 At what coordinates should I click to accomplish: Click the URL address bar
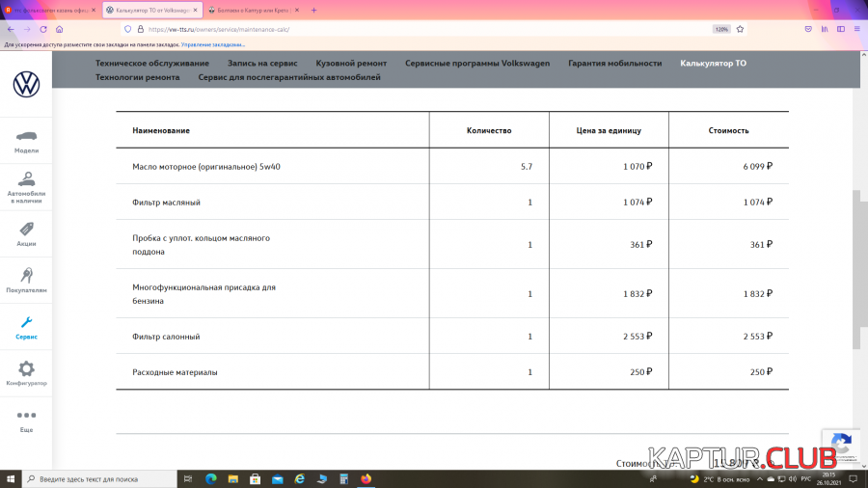(386, 29)
